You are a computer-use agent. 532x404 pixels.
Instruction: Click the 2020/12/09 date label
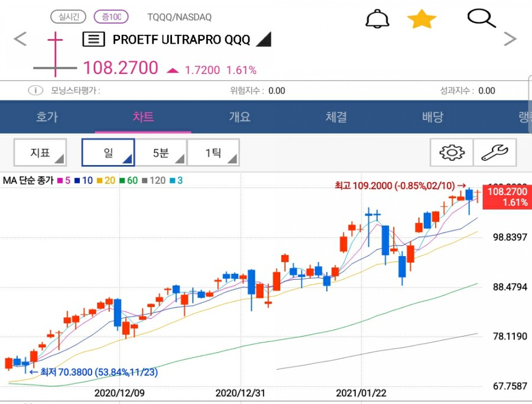pos(119,393)
